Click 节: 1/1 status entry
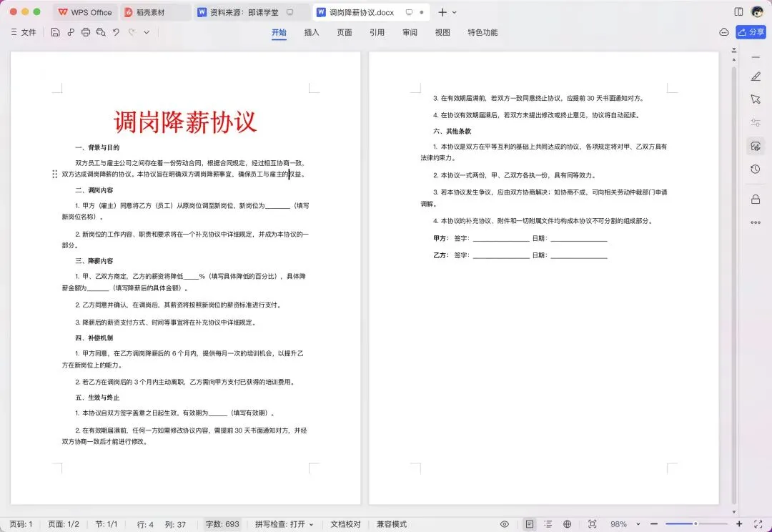The height and width of the screenshot is (532, 772). (x=107, y=524)
